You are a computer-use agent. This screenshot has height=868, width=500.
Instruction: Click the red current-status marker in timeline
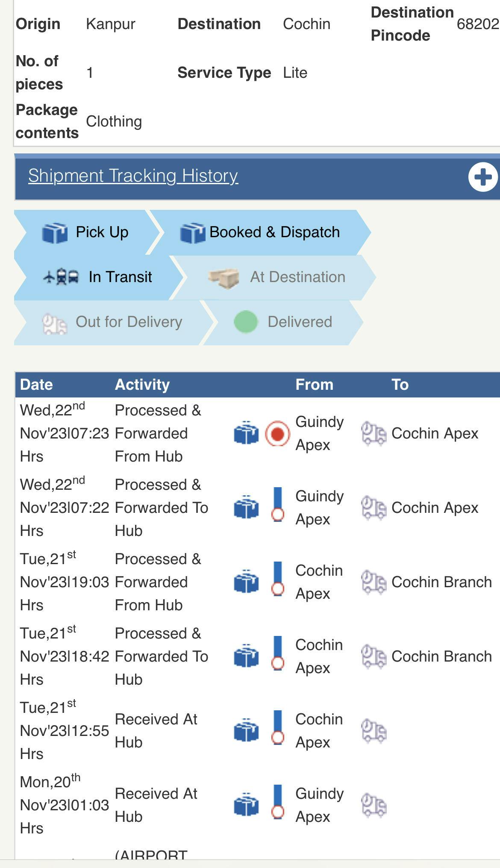(277, 434)
